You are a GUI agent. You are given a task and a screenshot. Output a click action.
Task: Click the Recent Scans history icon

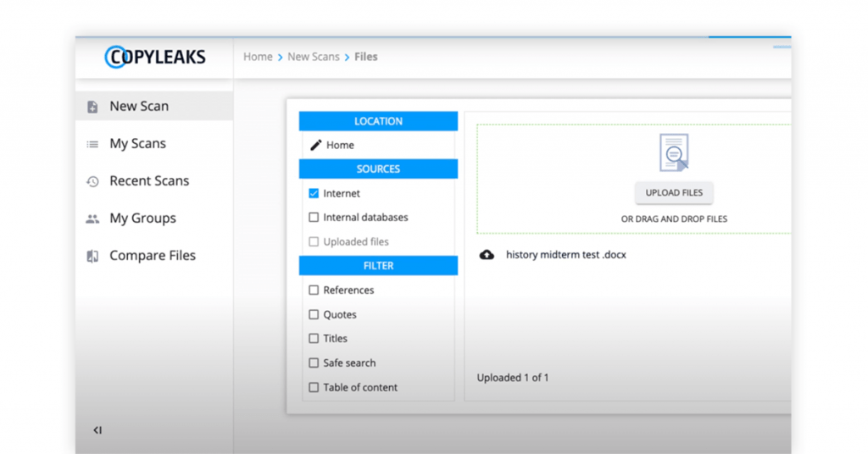click(x=92, y=181)
